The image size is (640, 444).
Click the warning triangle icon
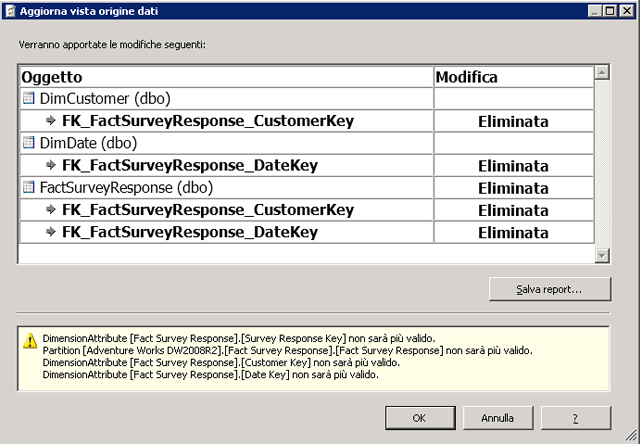click(x=29, y=340)
